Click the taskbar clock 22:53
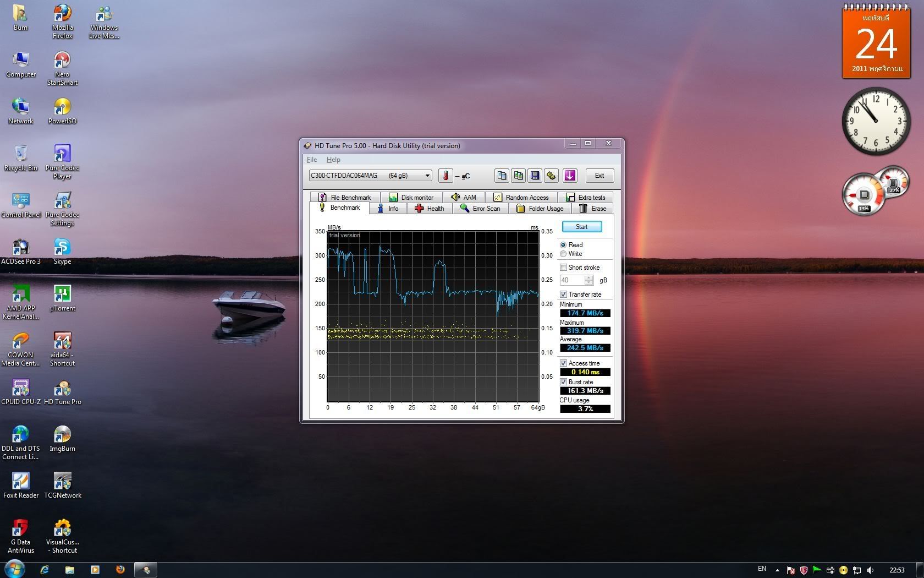 [897, 570]
